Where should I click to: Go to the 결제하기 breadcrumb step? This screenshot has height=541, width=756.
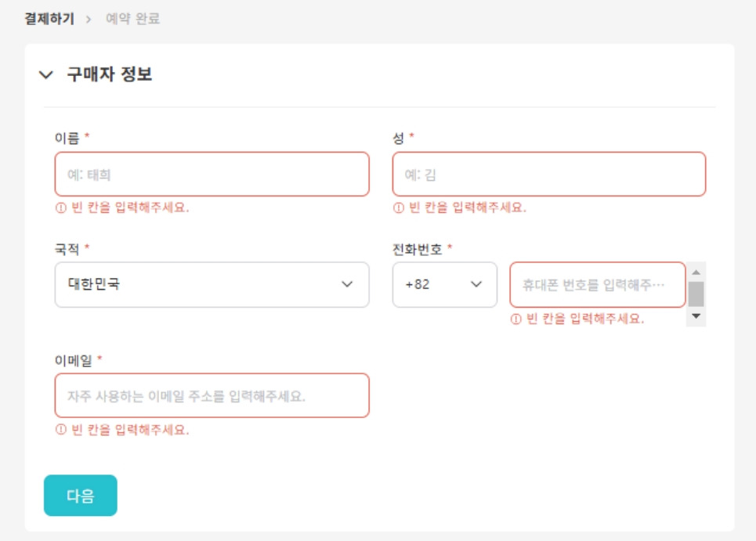point(49,19)
